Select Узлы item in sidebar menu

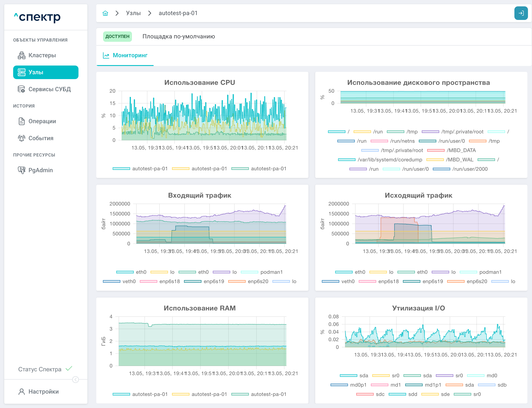pyautogui.click(x=46, y=72)
